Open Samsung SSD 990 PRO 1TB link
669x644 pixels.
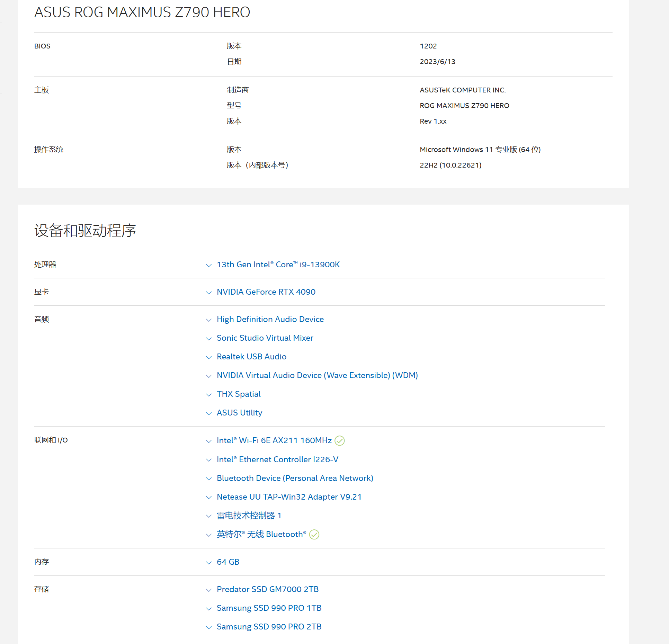[x=269, y=608]
